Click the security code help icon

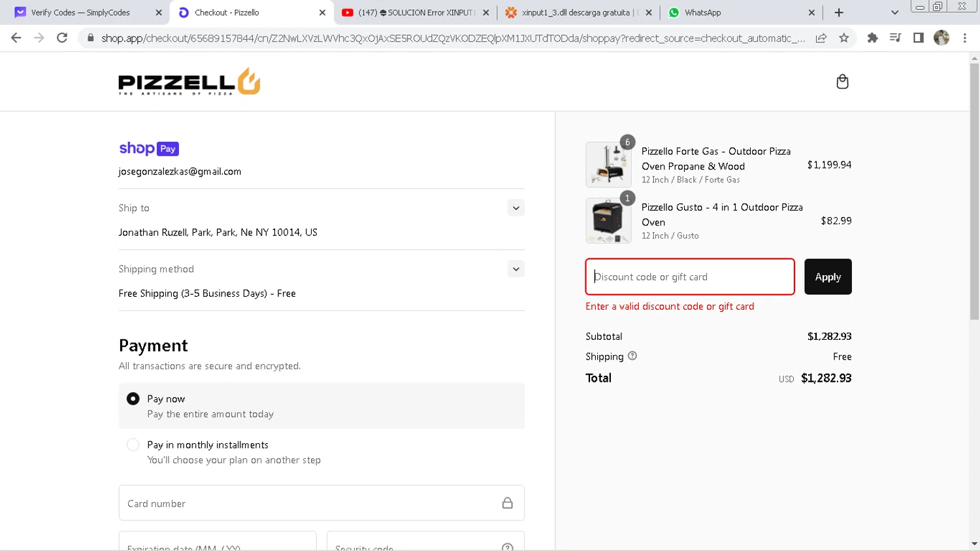point(508,547)
